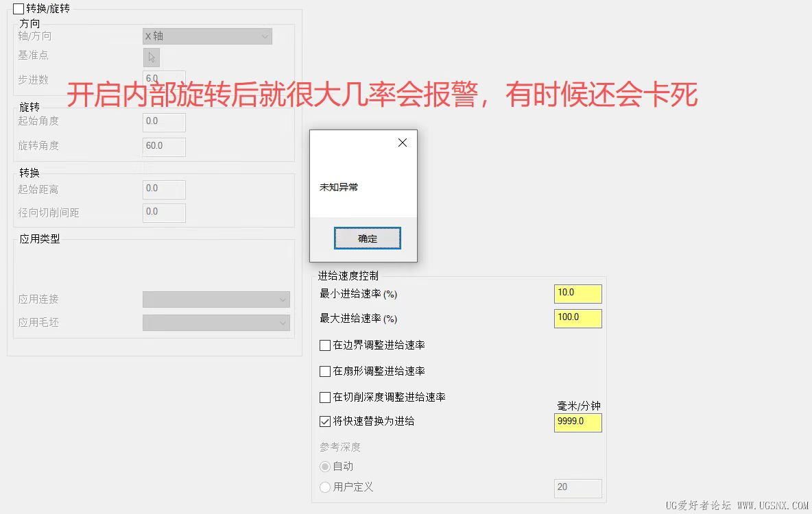Open the 应用连接 dropdown

216,299
